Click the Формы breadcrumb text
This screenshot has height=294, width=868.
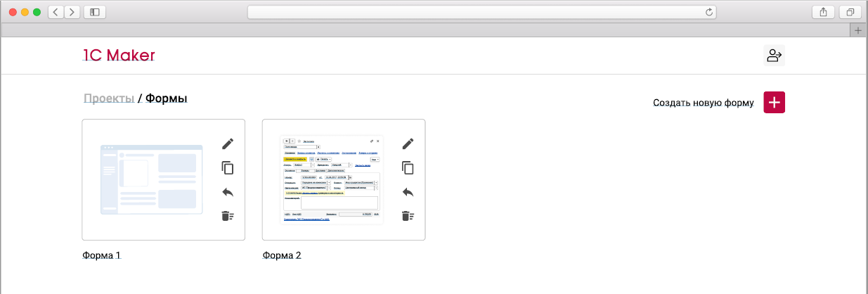tap(167, 98)
